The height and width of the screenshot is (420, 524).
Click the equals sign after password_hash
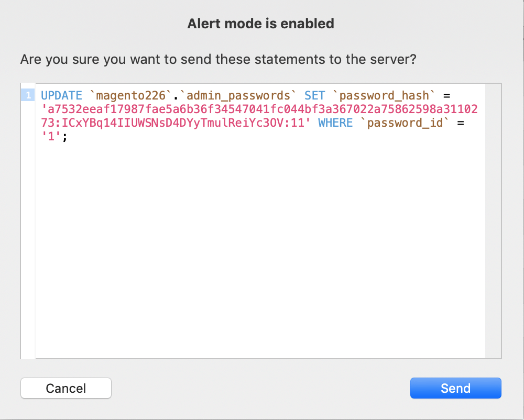446,96
